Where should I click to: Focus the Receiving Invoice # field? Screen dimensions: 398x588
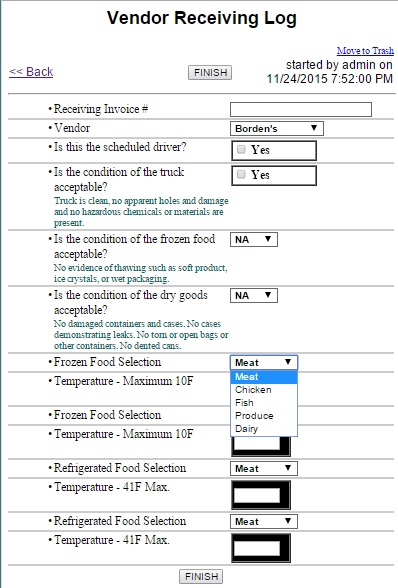[300, 110]
